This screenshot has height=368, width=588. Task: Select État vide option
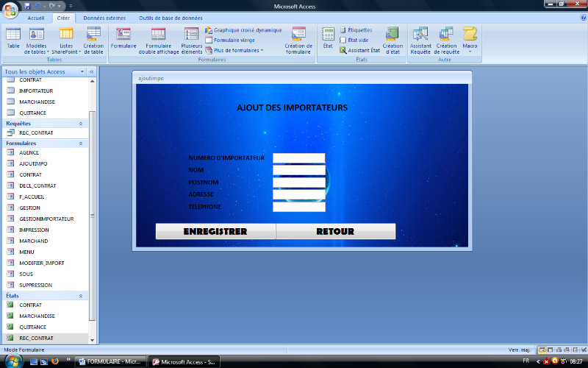[354, 40]
